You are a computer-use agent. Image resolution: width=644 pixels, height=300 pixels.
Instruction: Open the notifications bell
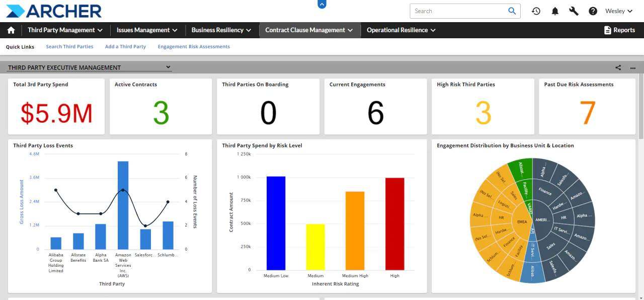tap(555, 11)
